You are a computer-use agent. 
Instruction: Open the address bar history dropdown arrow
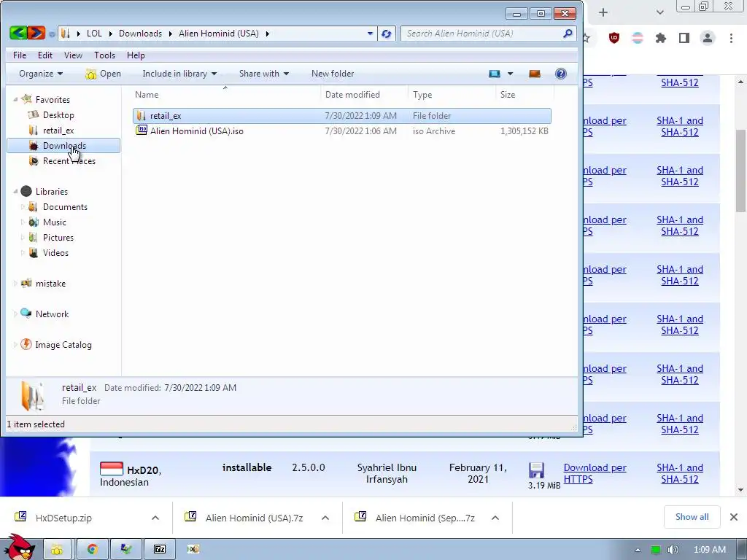click(370, 34)
